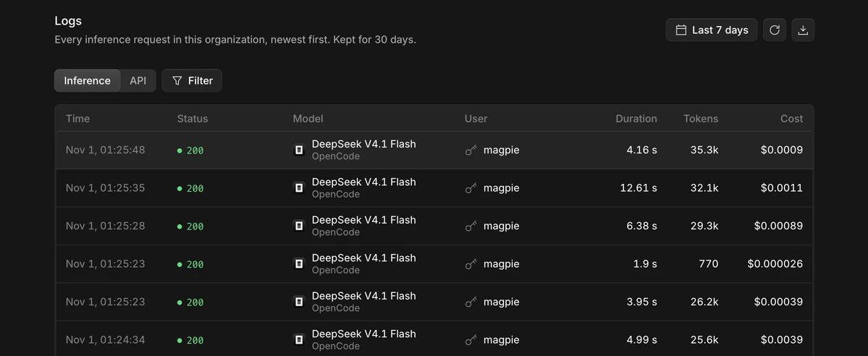Click the 6.38 s duration value
This screenshot has width=868, height=356.
tap(641, 226)
